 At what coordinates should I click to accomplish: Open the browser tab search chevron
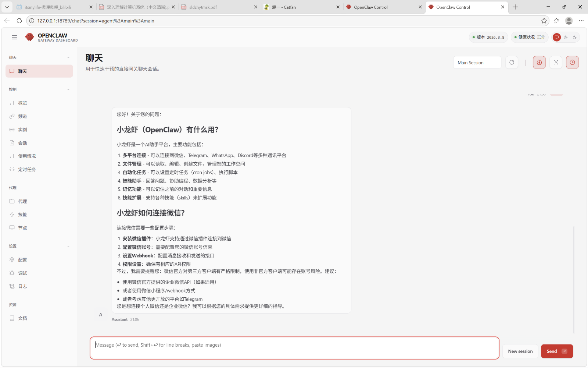point(7,7)
